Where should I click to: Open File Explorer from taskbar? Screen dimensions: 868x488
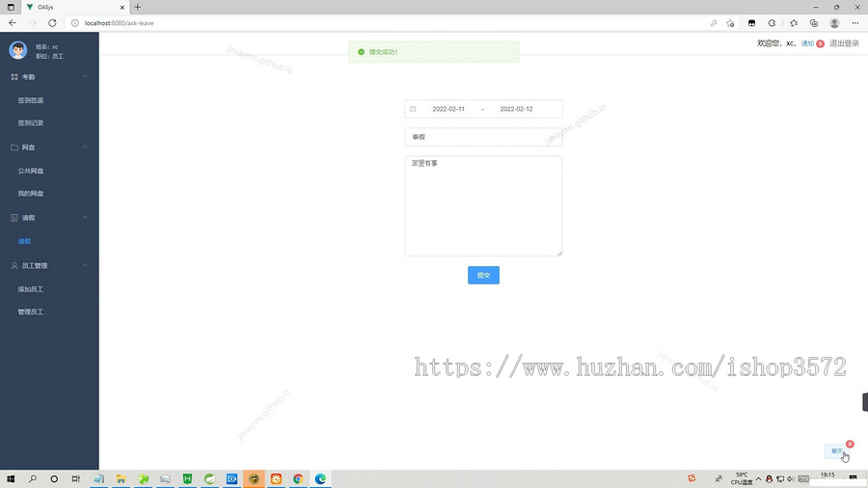(121, 479)
